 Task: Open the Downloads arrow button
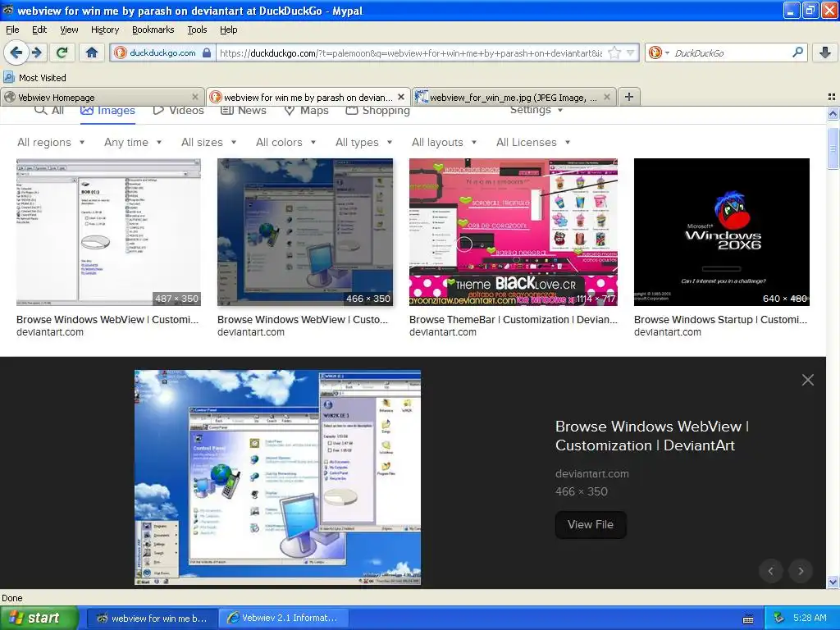coord(825,52)
